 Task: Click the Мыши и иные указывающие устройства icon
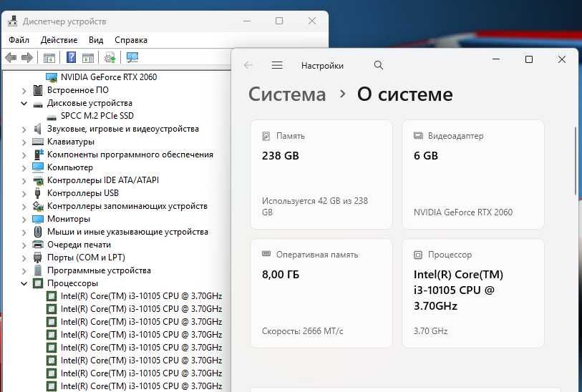(38, 232)
